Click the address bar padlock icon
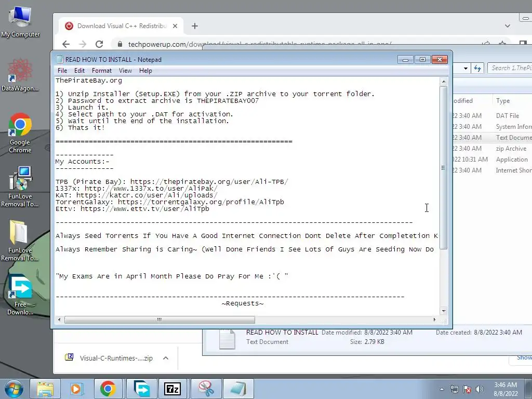 [120, 44]
